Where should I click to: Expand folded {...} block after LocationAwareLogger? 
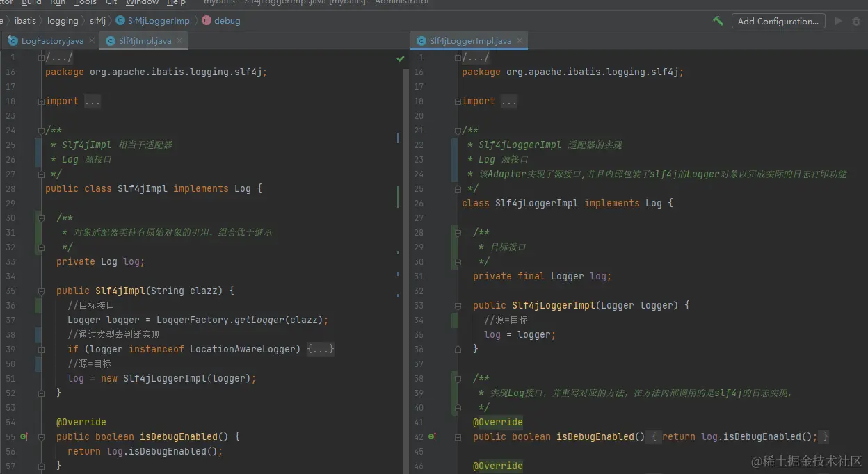[x=321, y=349]
